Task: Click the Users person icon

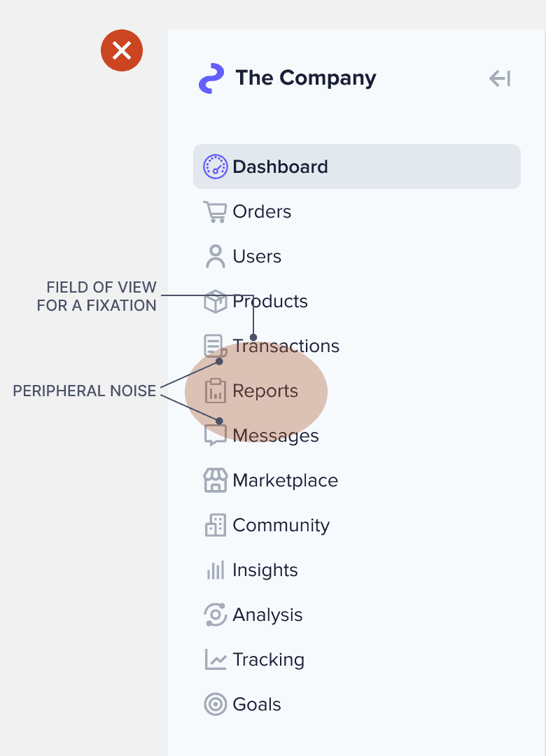Action: [215, 256]
